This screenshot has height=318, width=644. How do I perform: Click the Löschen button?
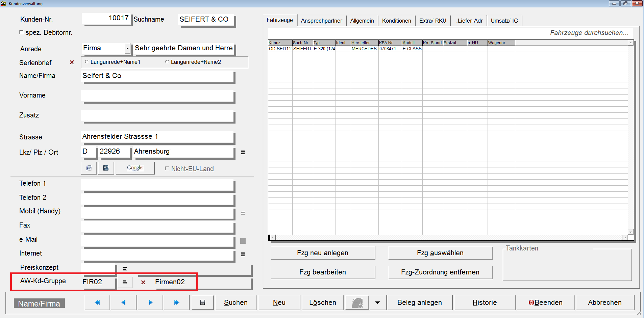click(323, 302)
